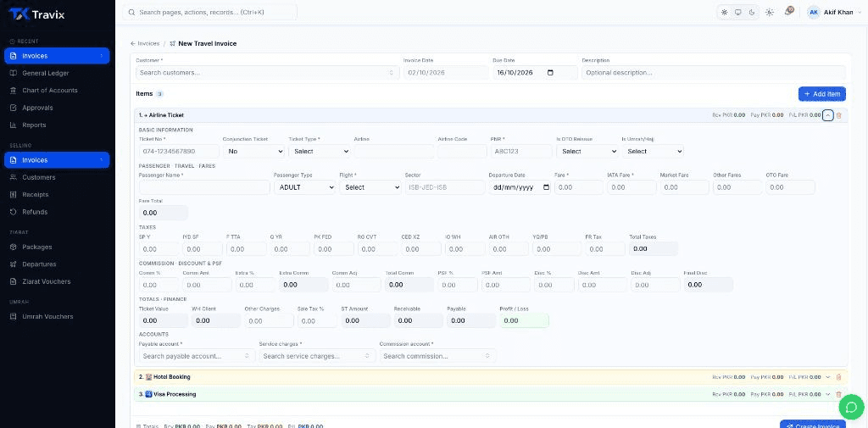Click the Visa Processing blue icon
The width and height of the screenshot is (868, 428).
(148, 394)
